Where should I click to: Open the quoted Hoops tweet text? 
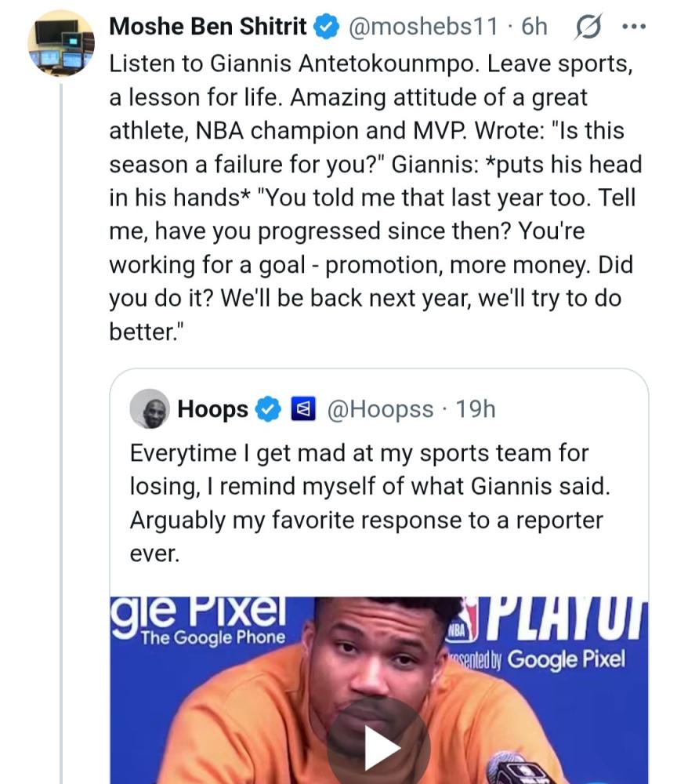point(368,503)
